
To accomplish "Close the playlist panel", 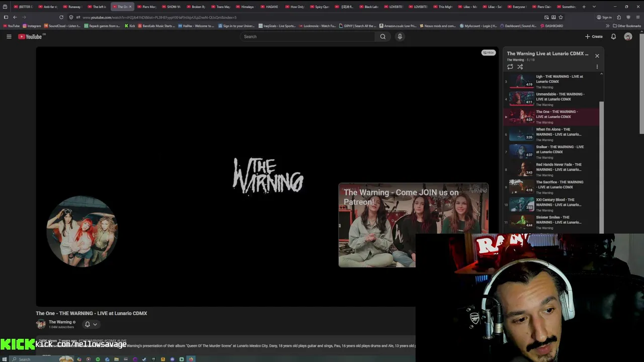I will [597, 56].
